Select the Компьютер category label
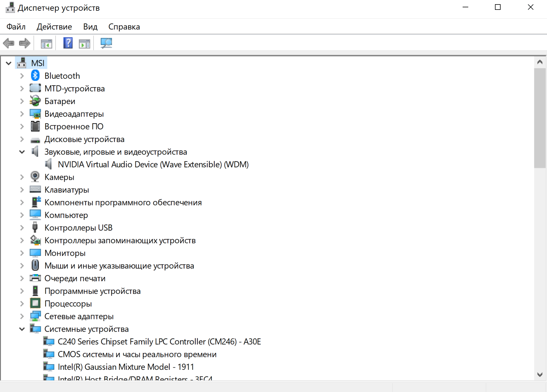Viewport: 547px width, 392px height. point(66,215)
